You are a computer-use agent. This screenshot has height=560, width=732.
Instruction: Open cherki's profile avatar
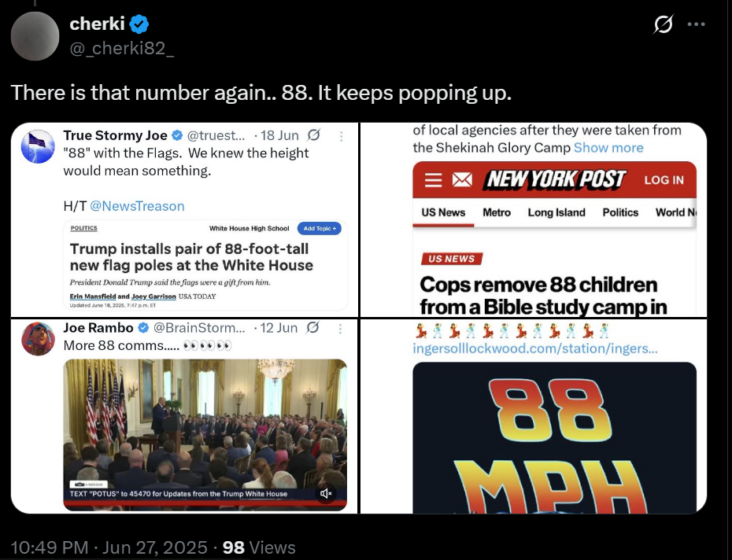point(35,36)
